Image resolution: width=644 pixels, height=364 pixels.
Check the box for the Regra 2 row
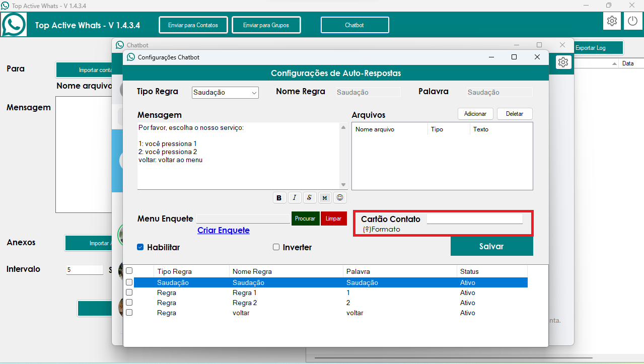(x=129, y=303)
